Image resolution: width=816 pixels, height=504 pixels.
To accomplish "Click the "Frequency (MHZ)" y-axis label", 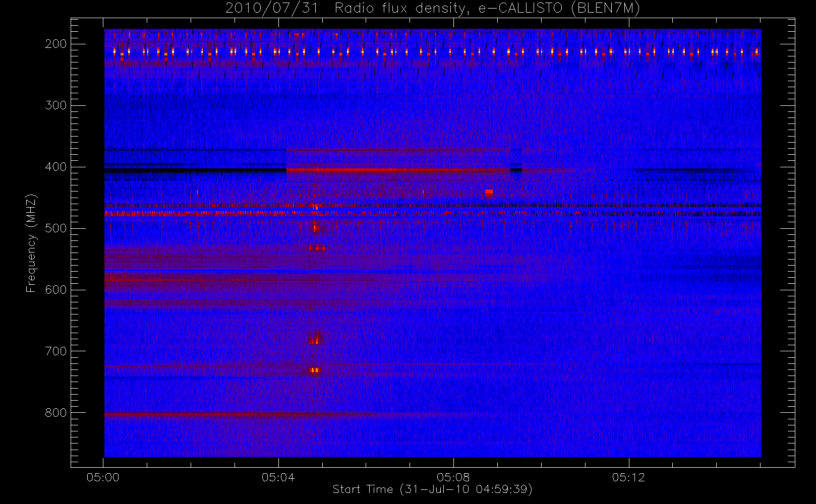I will click(31, 243).
